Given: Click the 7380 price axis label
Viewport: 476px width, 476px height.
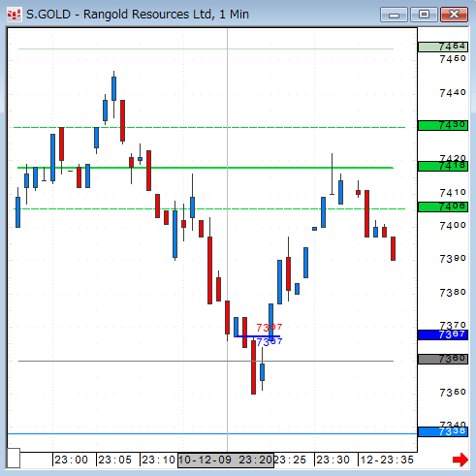Looking at the screenshot, I should pyautogui.click(x=453, y=293).
